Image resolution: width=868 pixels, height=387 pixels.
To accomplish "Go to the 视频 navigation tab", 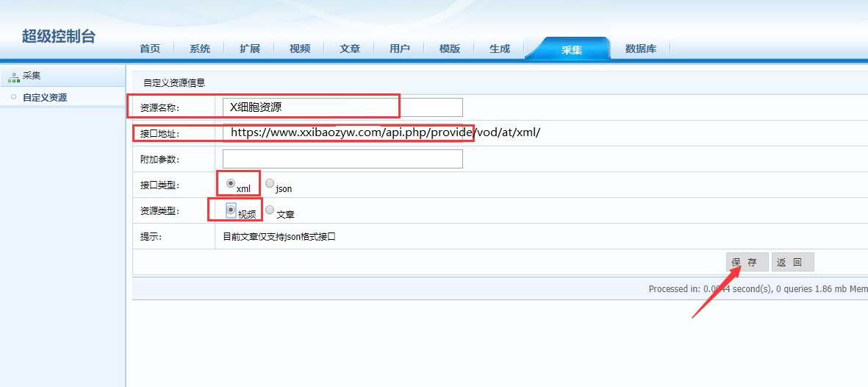I will 300,49.
